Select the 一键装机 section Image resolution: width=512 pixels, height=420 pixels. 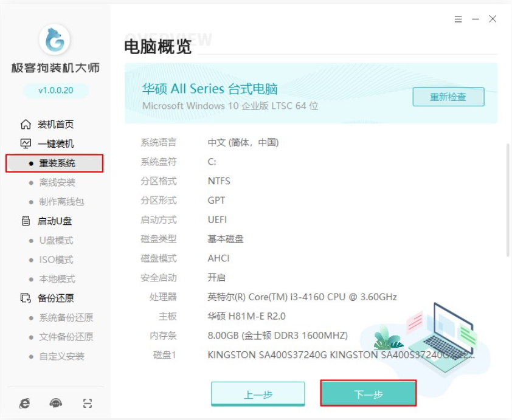coord(56,143)
